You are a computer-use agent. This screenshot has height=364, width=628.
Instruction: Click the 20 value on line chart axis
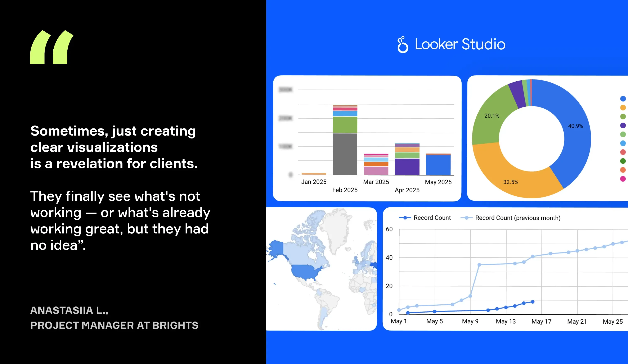[389, 286]
